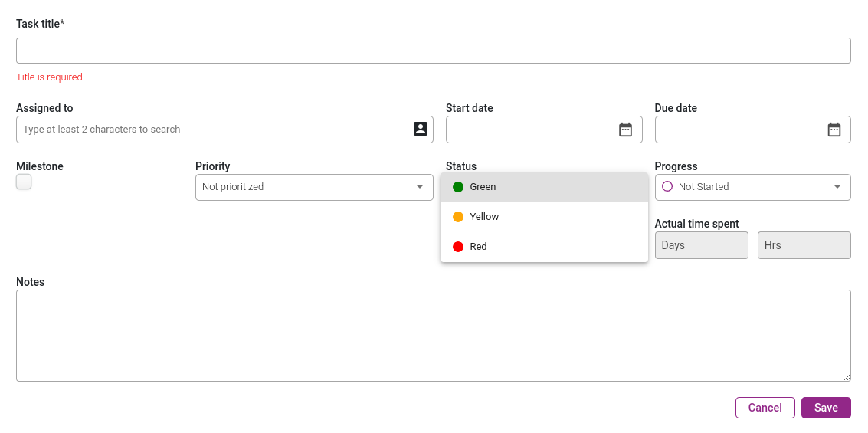This screenshot has width=868, height=433.
Task: Toggle the Milestone checkbox
Action: click(x=24, y=182)
